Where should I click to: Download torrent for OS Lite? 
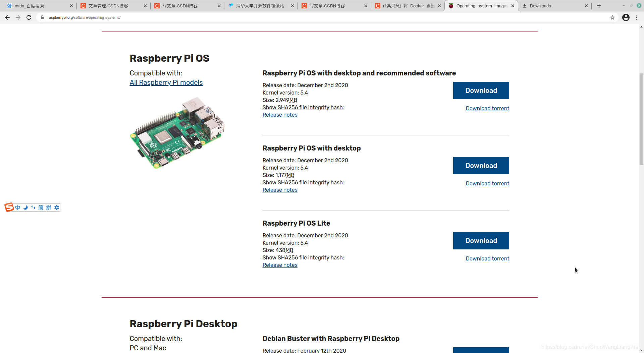487,258
